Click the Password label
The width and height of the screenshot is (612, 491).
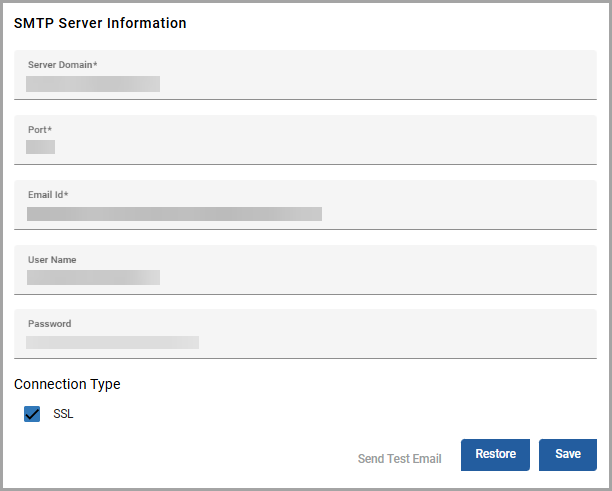pyautogui.click(x=49, y=324)
